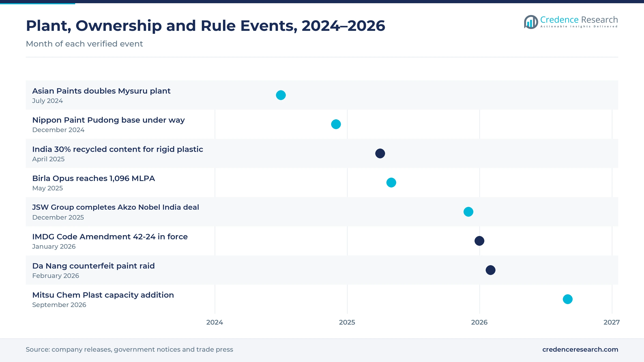Click 'Nippon Paint Pudong base under way' text
644x362 pixels.
click(x=108, y=120)
